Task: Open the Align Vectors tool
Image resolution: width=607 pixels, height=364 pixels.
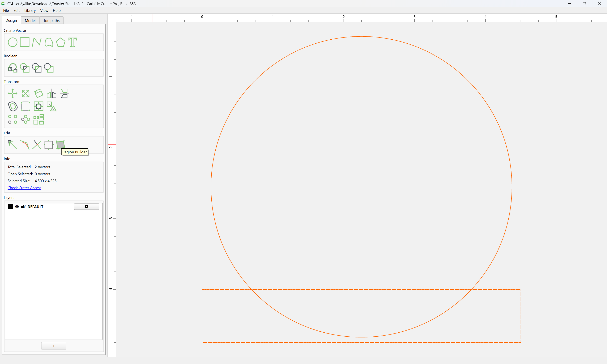Action: coord(39,106)
